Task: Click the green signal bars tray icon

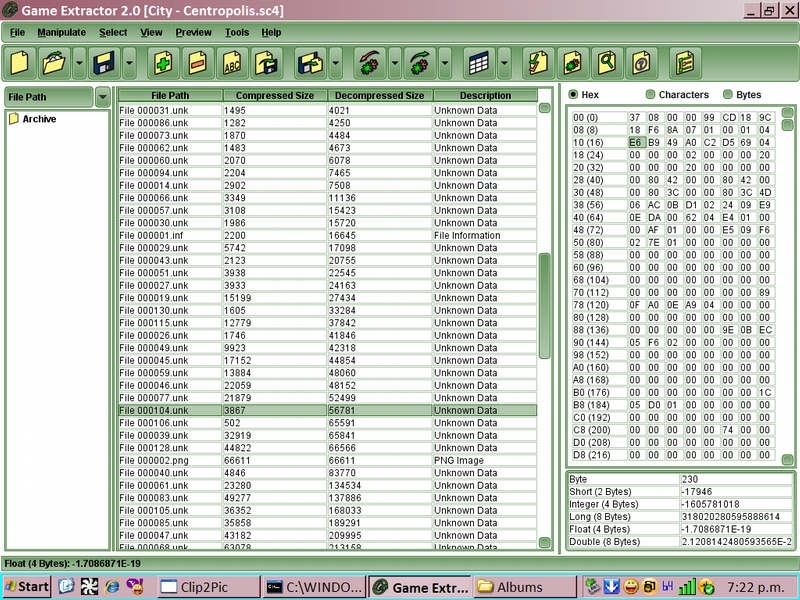Action: (x=687, y=587)
